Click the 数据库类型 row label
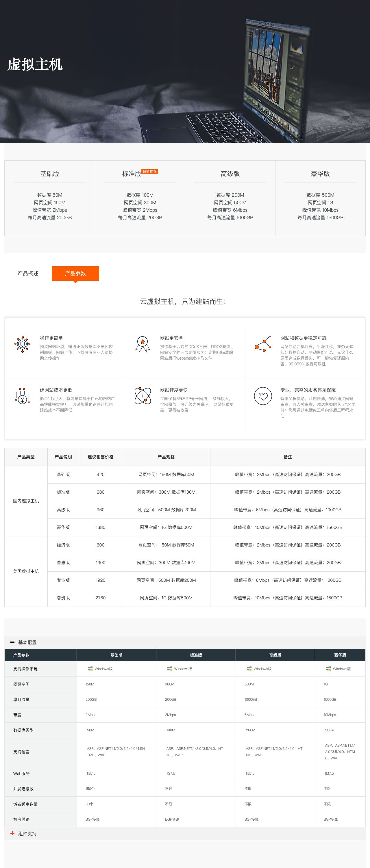370x868 pixels. click(40, 730)
